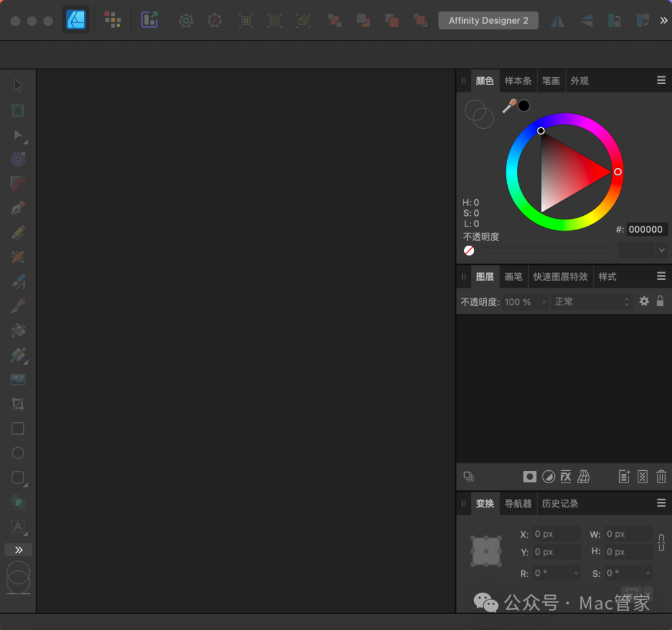Click the Flip Vertical toolbar icon
The width and height of the screenshot is (672, 630).
pos(586,21)
